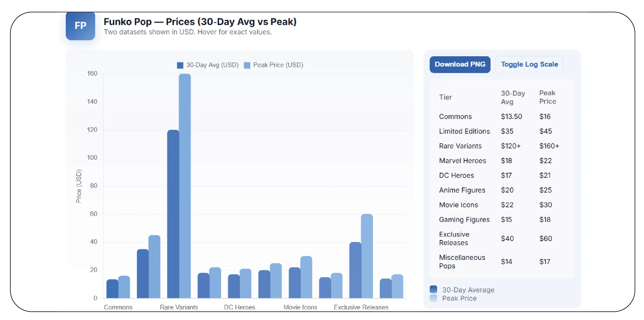Click the Download PNG button
This screenshot has width=644, height=320.
pos(460,64)
